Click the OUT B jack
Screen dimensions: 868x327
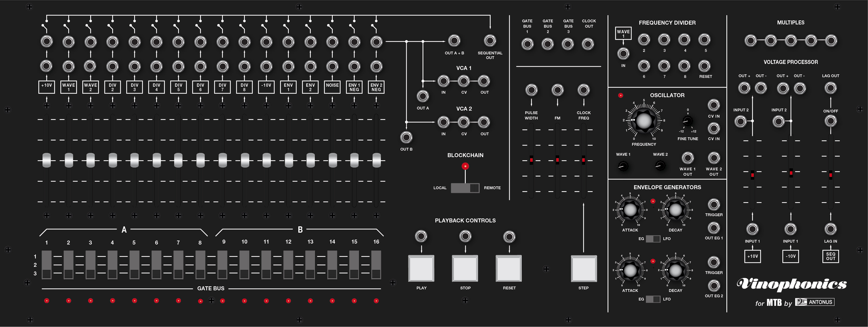[406, 137]
